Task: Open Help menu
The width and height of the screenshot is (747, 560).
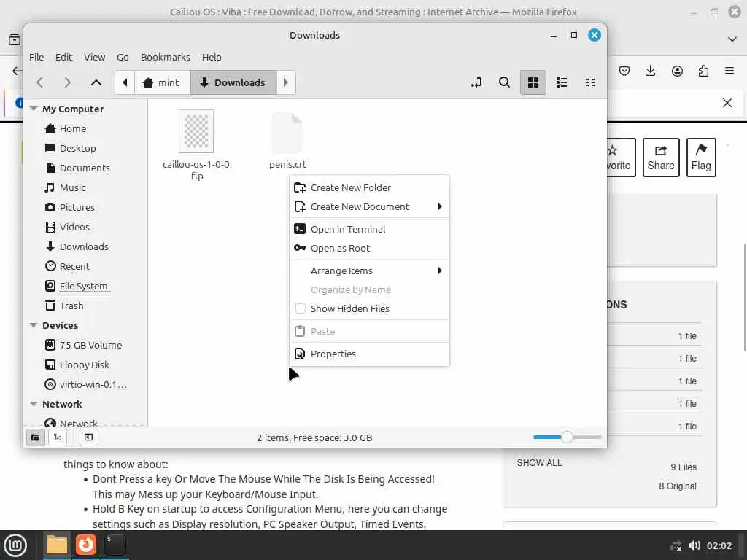Action: click(212, 57)
